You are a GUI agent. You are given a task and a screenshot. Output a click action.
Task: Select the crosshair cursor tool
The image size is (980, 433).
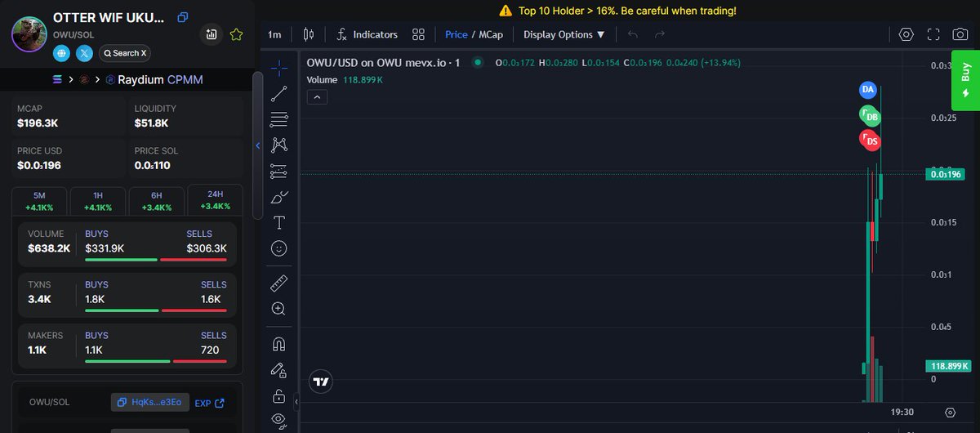pyautogui.click(x=278, y=67)
